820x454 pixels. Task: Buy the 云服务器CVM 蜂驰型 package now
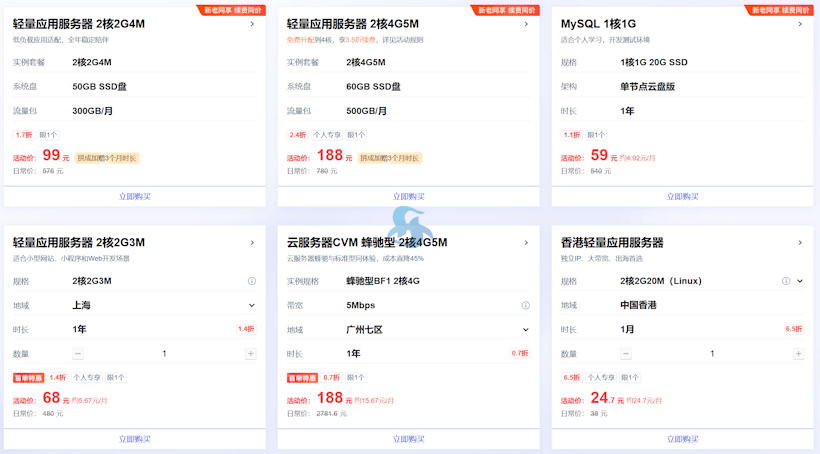coord(408,439)
